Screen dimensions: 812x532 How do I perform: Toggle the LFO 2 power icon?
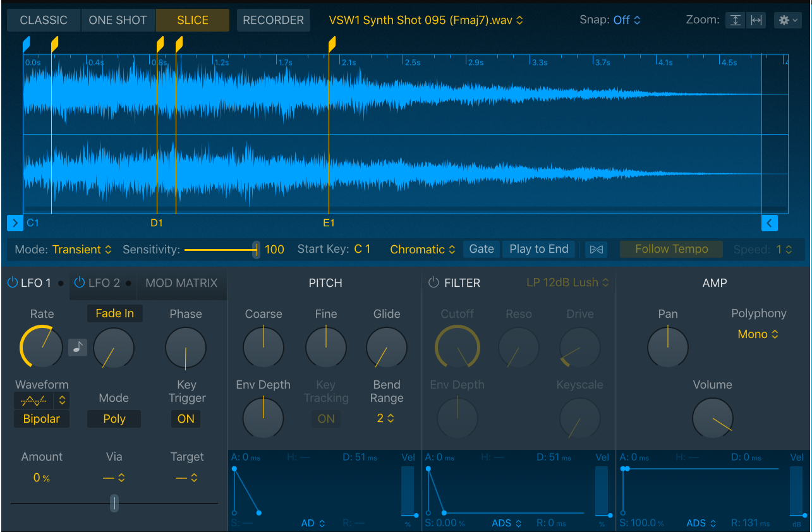(x=80, y=283)
